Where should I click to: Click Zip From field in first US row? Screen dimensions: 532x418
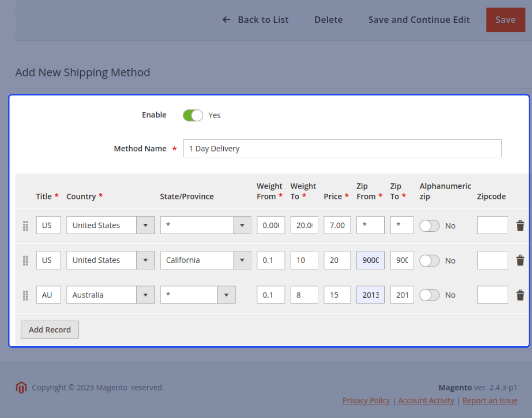pyautogui.click(x=370, y=225)
